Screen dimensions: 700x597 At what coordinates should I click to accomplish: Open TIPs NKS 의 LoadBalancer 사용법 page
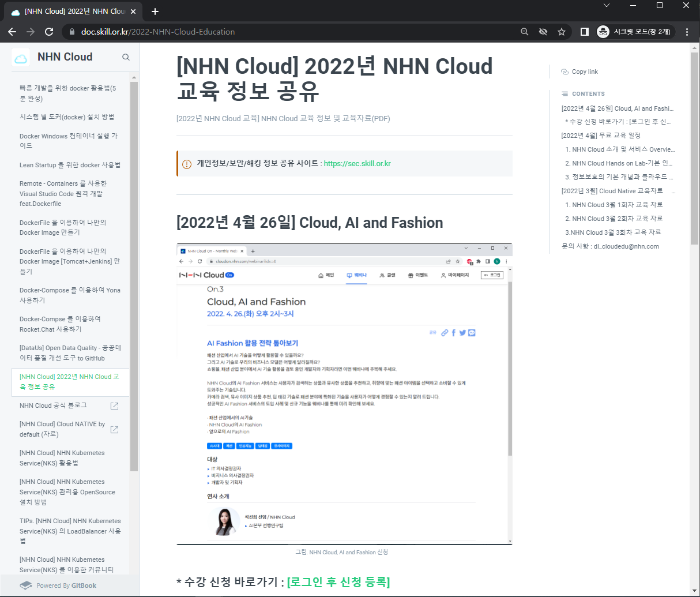pyautogui.click(x=70, y=531)
